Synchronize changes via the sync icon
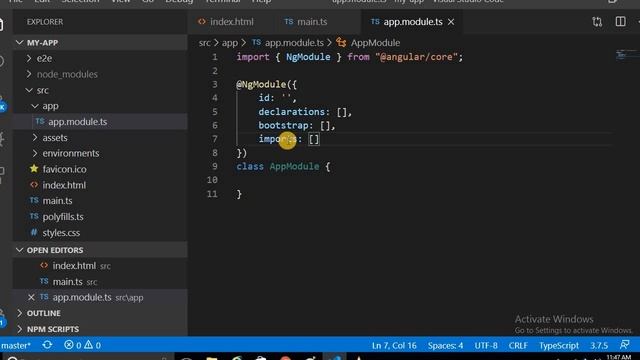 [47, 345]
